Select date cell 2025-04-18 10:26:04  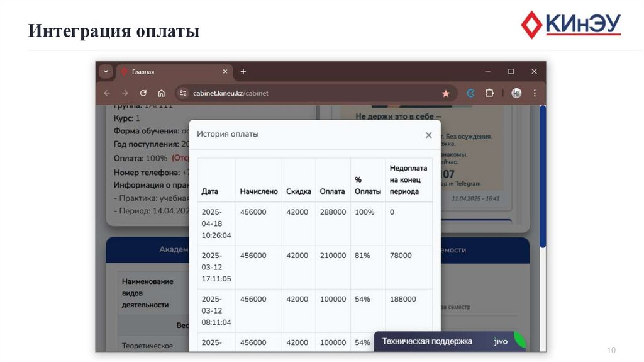[216, 223]
